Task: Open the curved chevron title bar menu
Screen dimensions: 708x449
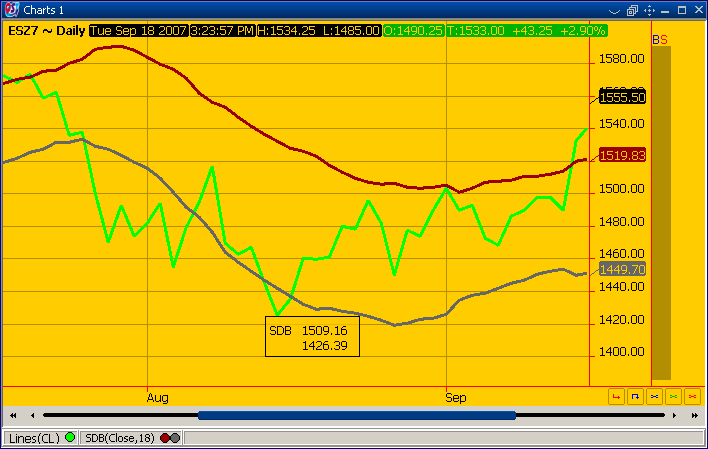Action: pos(615,11)
